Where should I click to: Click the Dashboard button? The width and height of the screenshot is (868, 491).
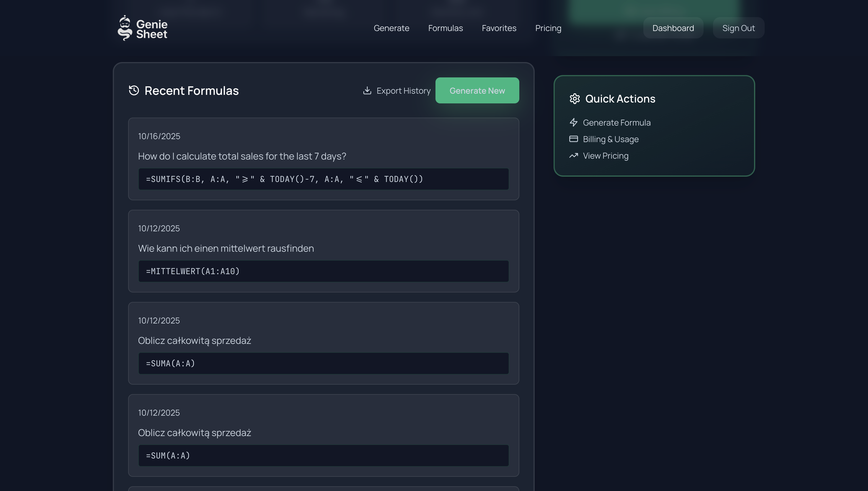pos(673,28)
